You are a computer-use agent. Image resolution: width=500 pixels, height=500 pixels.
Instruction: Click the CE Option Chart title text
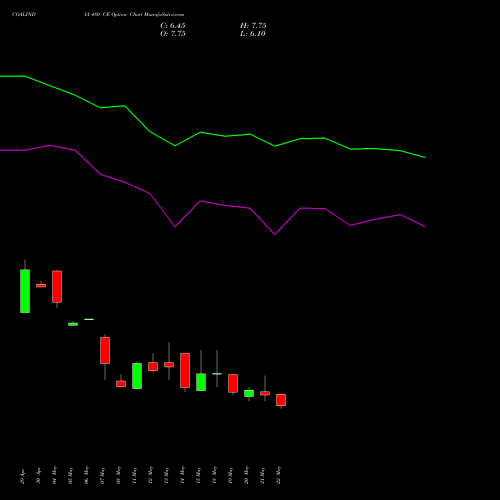coord(134,15)
